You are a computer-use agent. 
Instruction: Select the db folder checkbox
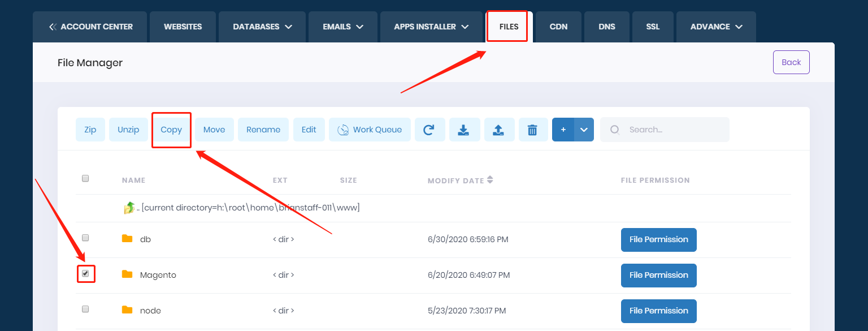(x=85, y=238)
